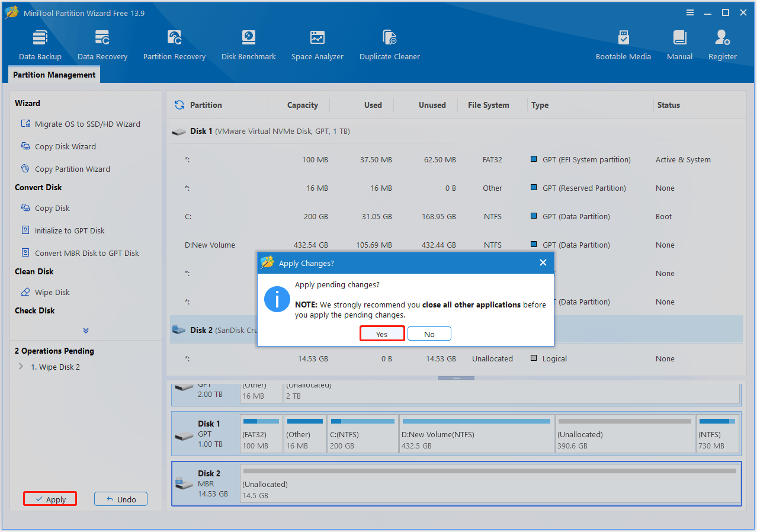Open Data Backup tool
The width and height of the screenshot is (757, 532).
40,44
